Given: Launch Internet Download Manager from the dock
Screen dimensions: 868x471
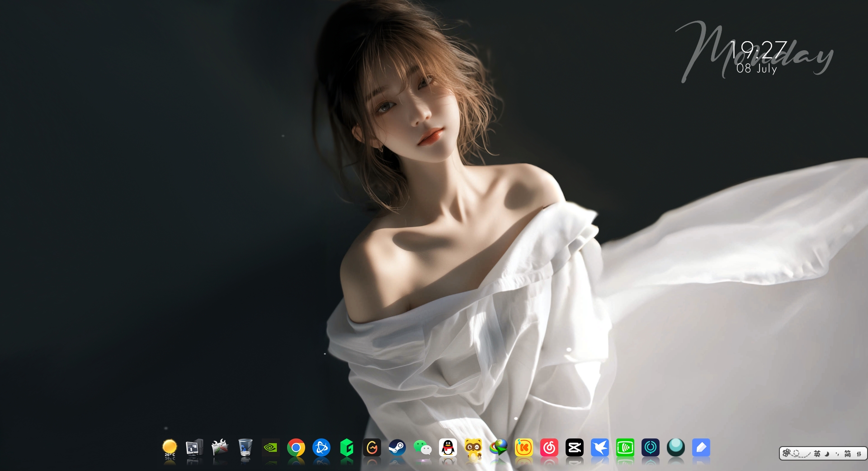Looking at the screenshot, I should tap(498, 448).
